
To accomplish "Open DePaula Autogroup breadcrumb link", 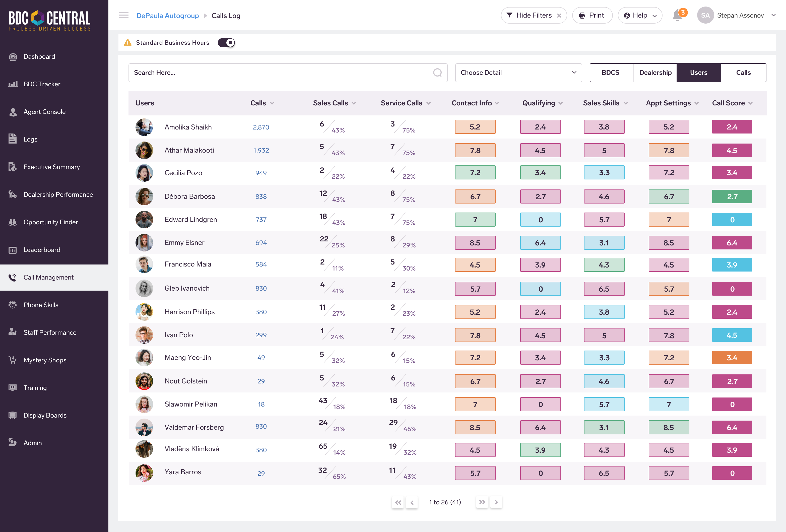I will [167, 16].
